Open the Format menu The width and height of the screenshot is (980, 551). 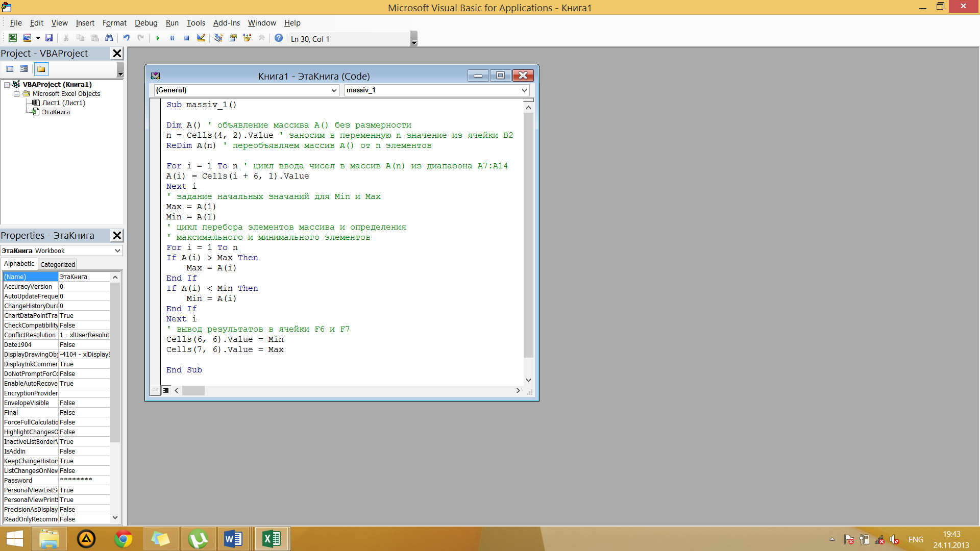(x=114, y=23)
